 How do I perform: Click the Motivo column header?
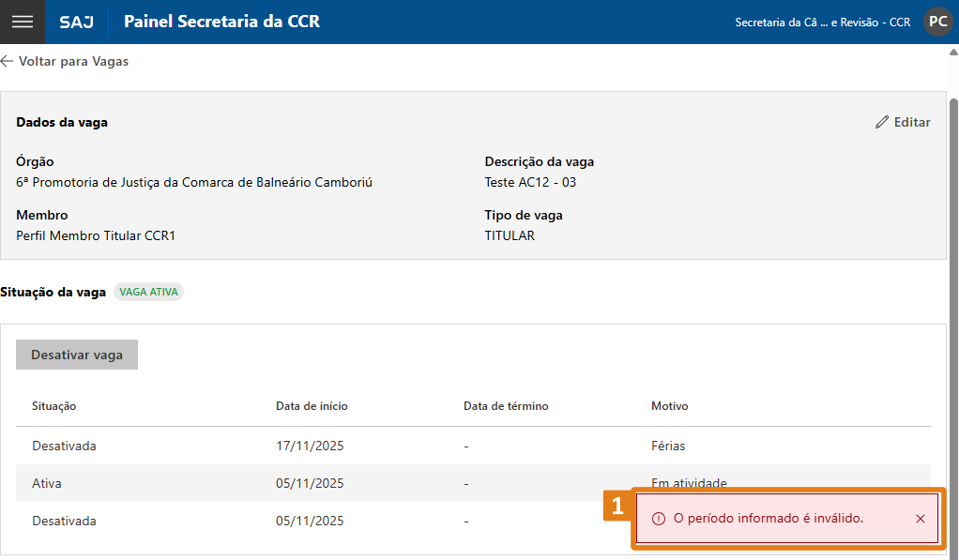[x=669, y=406]
